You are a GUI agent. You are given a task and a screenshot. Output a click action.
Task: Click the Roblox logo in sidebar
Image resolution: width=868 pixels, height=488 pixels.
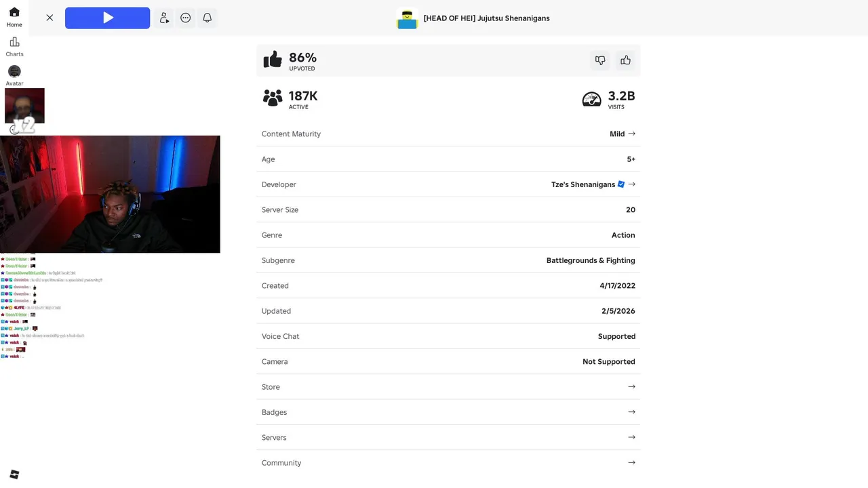click(x=14, y=474)
